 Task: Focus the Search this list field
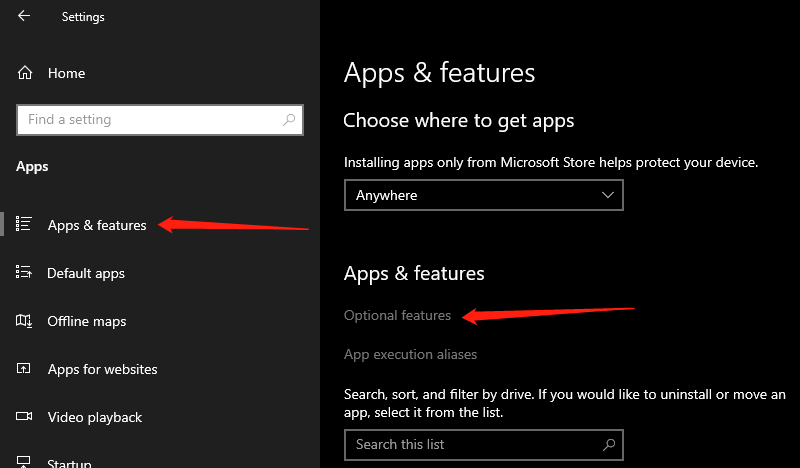[x=484, y=445]
